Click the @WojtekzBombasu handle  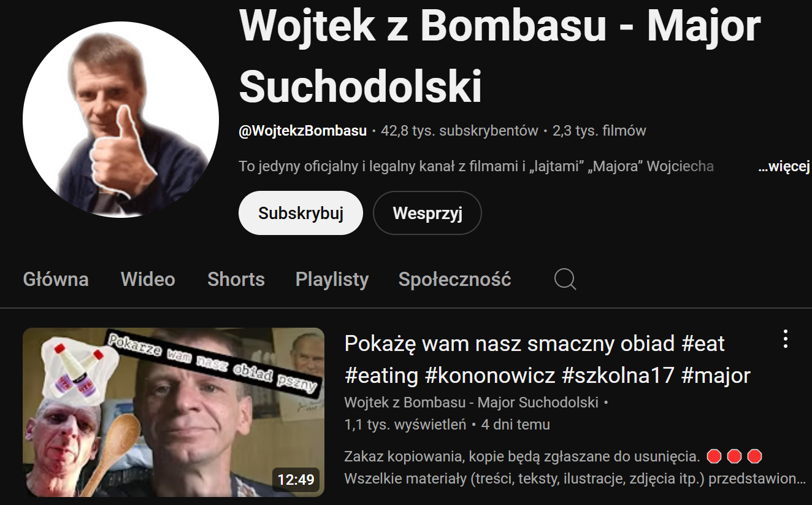303,131
